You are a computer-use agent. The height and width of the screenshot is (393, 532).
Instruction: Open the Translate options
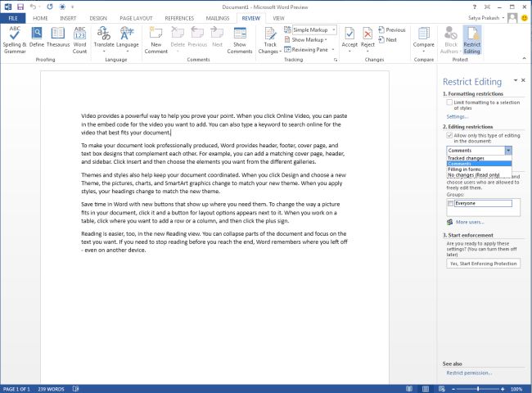(104, 39)
